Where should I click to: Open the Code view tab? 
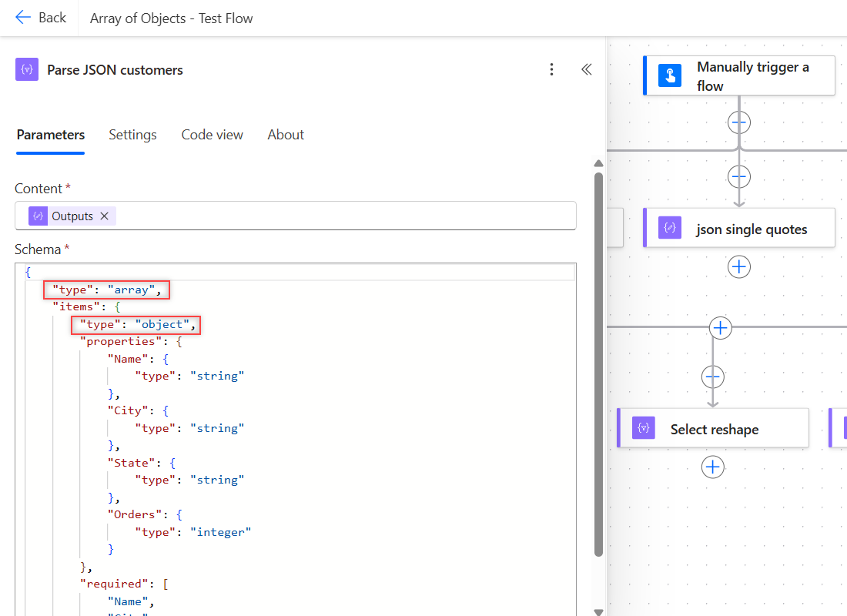point(212,135)
